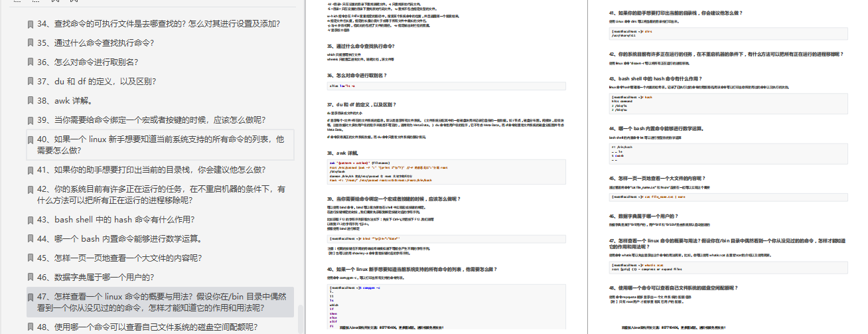Image resolution: width=868 pixels, height=334 pixels.
Task: Click the "whatis zcat" command code block
Action: click(728, 266)
